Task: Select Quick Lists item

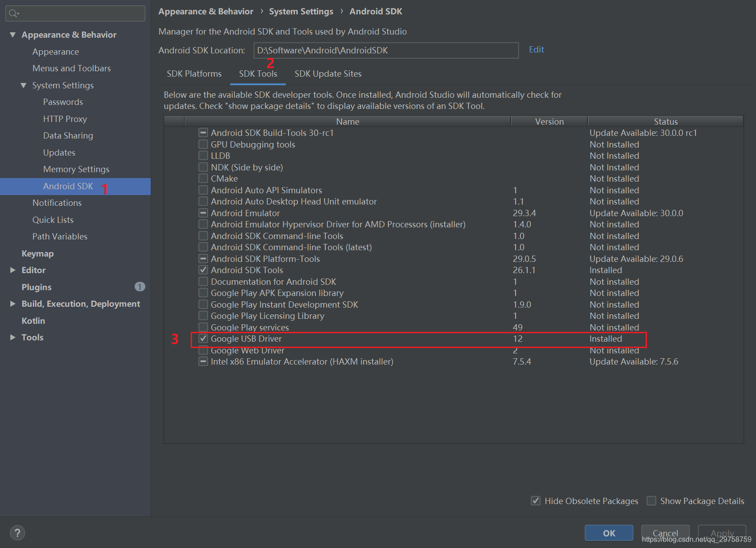Action: pos(53,220)
